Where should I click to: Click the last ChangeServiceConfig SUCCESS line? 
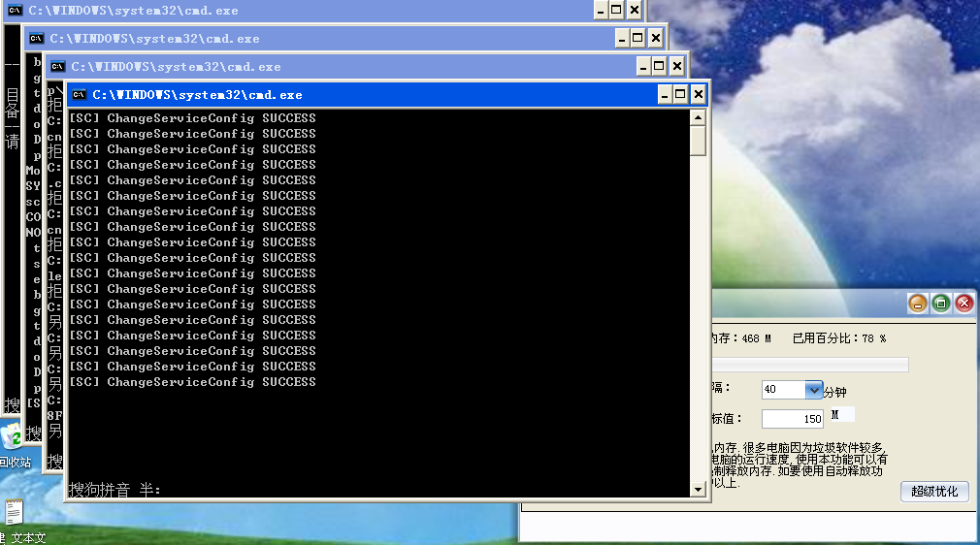coord(192,382)
